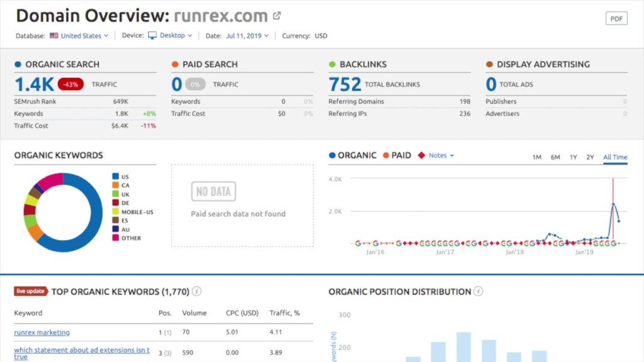This screenshot has height=362, width=644.
Task: Click the 752 total backlinks value
Action: [x=345, y=85]
